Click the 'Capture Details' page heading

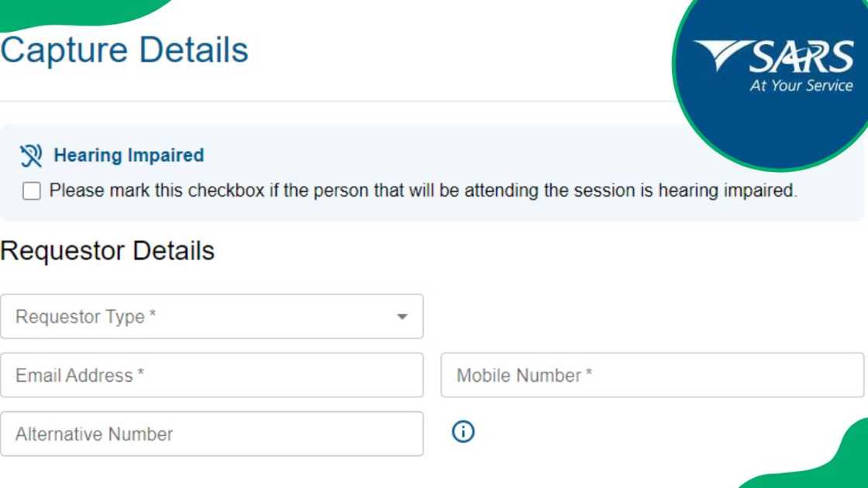tap(124, 50)
